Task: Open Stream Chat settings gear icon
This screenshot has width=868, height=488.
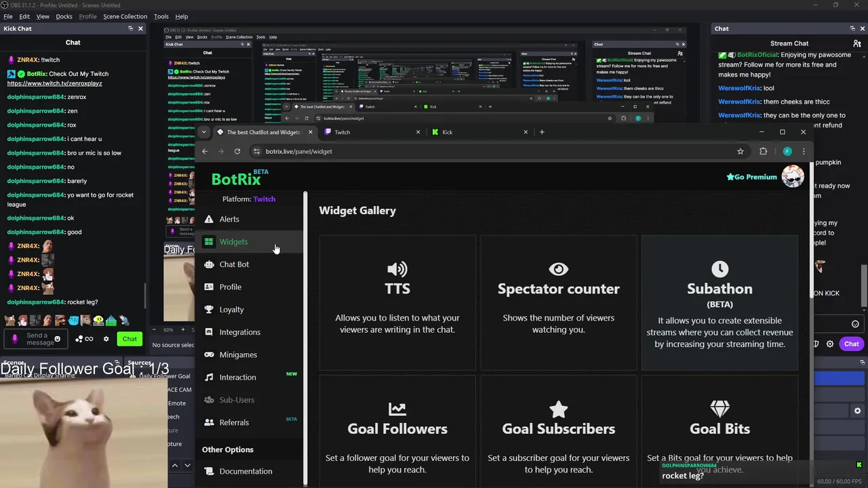Action: (830, 344)
